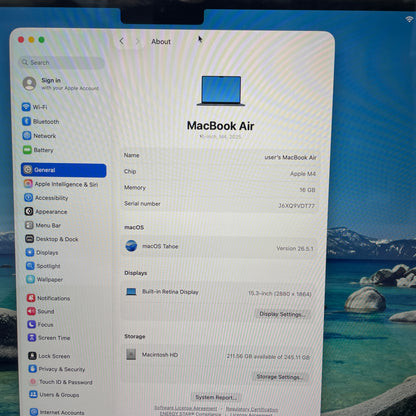Edit the name "user's MacBook Air"

click(290, 157)
